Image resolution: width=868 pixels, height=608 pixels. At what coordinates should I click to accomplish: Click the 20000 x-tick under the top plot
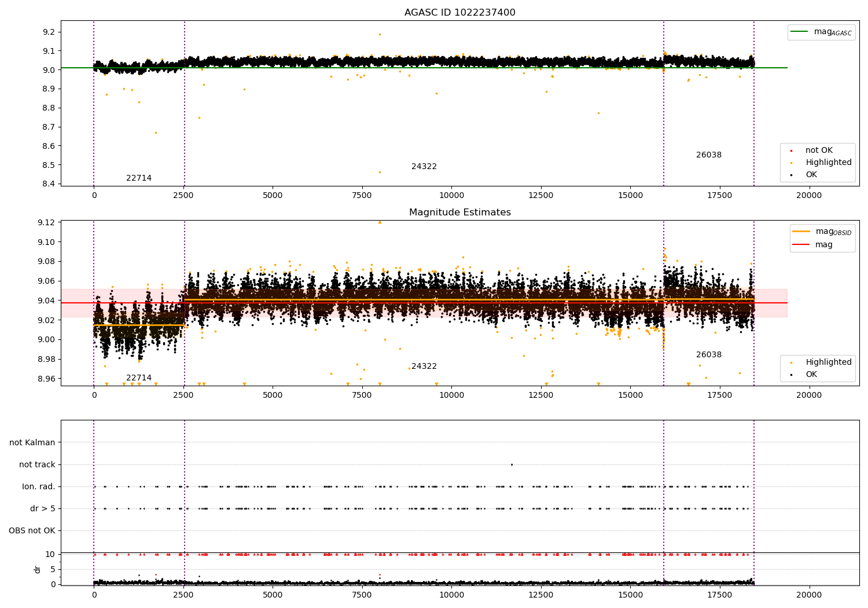pos(809,196)
